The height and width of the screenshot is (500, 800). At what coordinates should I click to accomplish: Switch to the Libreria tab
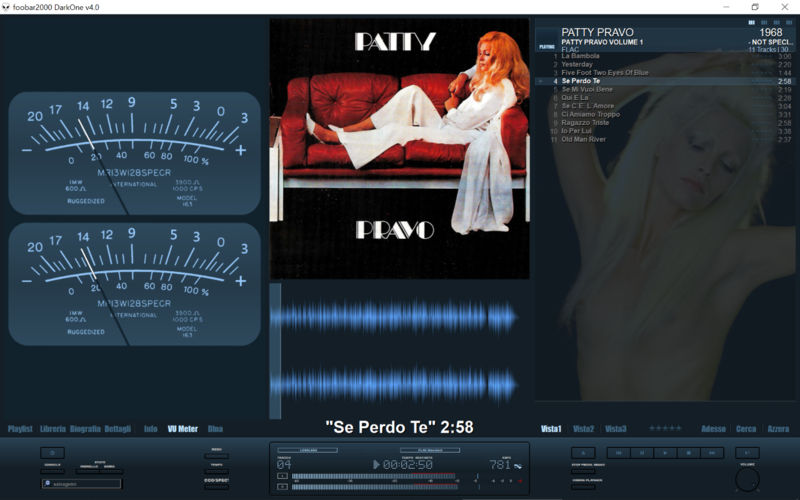coord(53,429)
